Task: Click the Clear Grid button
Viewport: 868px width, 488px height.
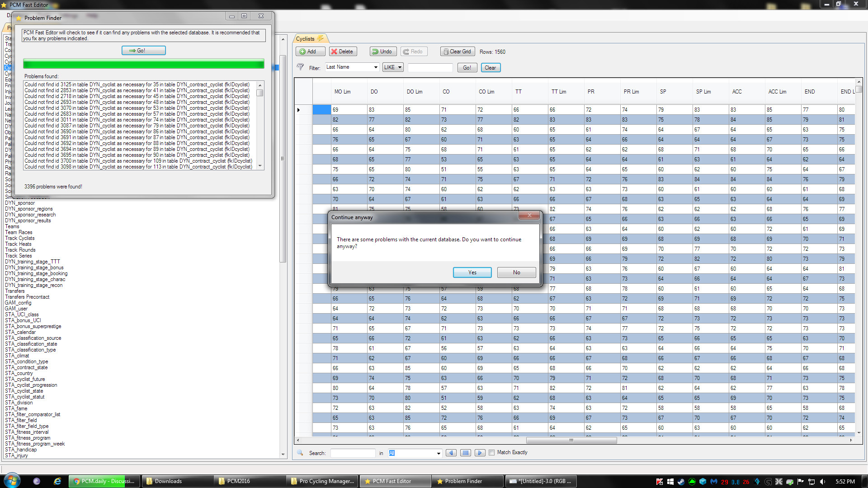Action: pos(457,52)
